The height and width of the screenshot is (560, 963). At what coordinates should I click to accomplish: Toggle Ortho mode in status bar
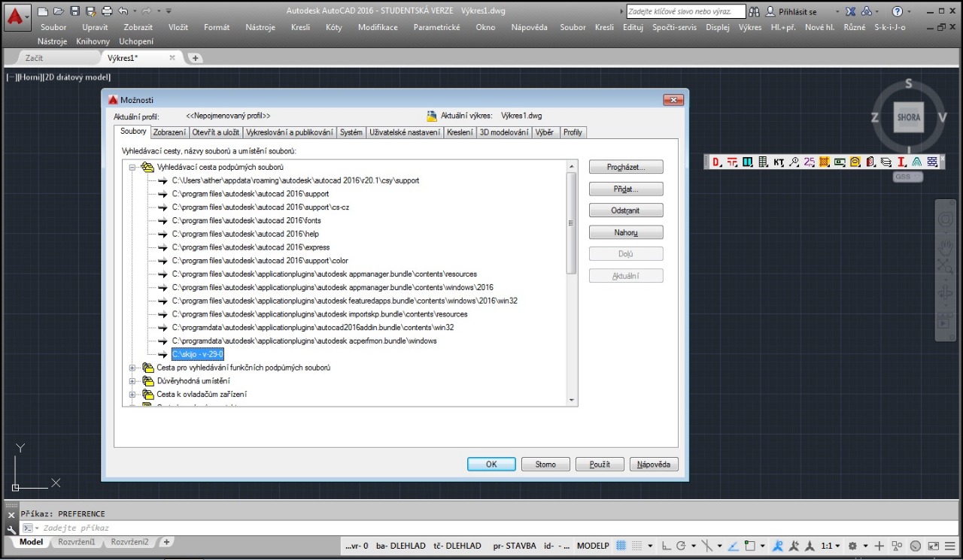pos(667,546)
